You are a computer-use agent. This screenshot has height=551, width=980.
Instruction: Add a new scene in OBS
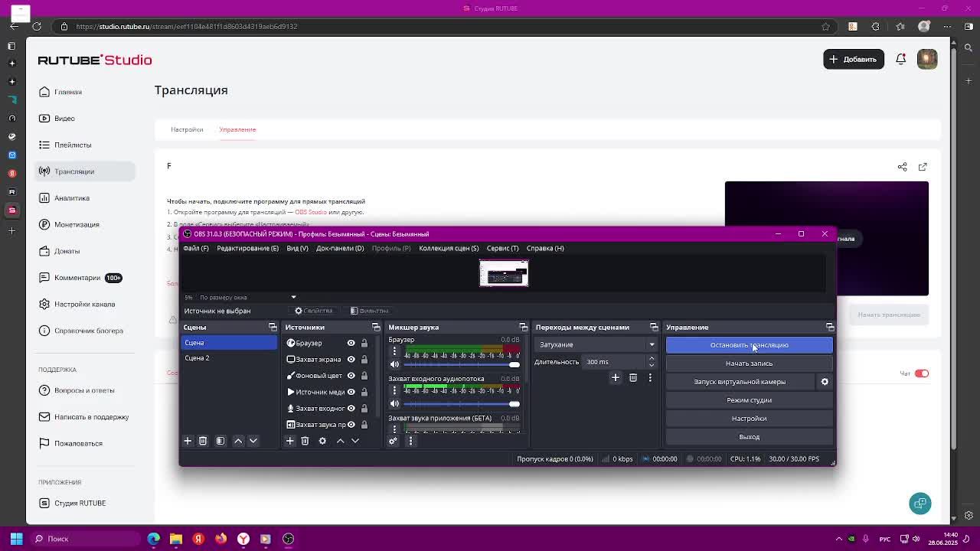[x=188, y=441]
